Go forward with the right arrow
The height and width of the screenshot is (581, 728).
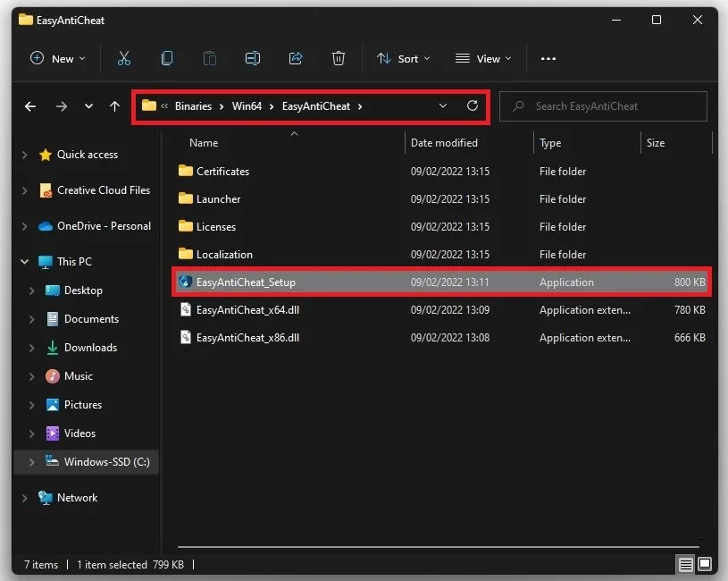tap(62, 106)
